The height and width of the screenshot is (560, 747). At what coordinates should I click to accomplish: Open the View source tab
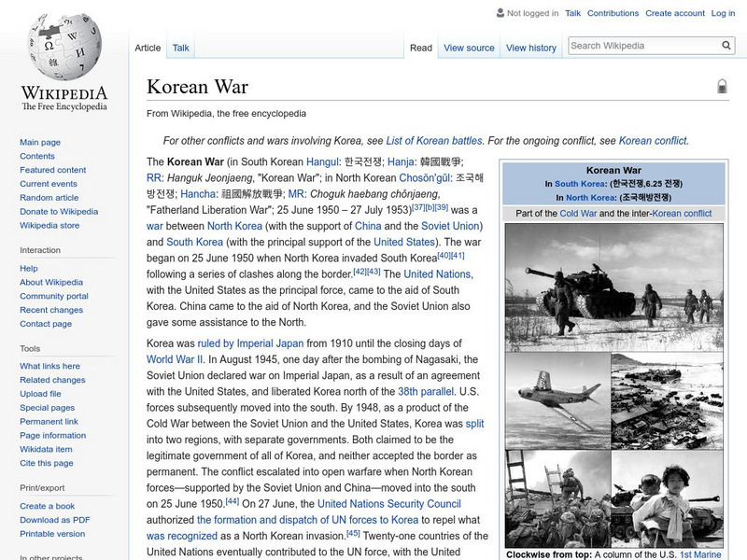[x=469, y=48]
